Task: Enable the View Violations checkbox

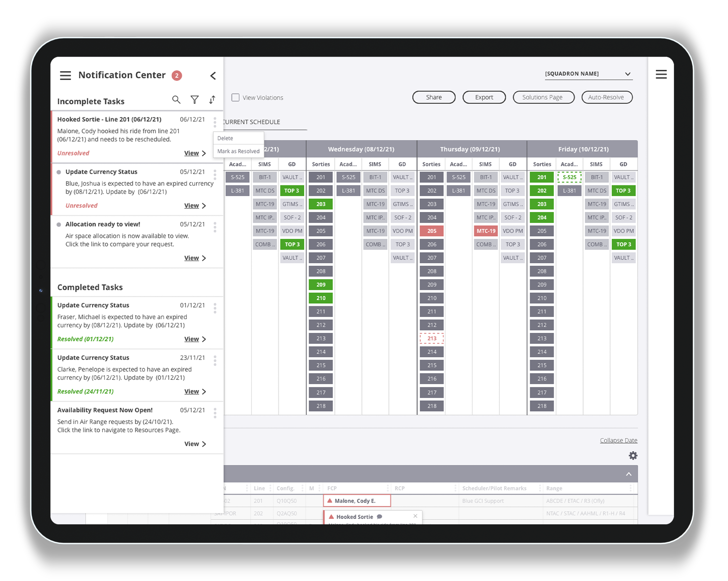Action: click(x=235, y=98)
